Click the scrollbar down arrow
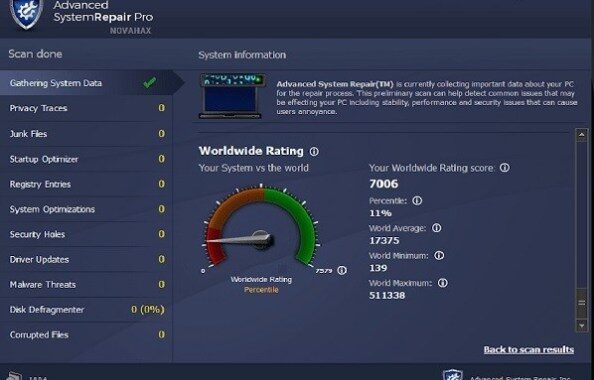The width and height of the screenshot is (594, 380). click(x=581, y=325)
